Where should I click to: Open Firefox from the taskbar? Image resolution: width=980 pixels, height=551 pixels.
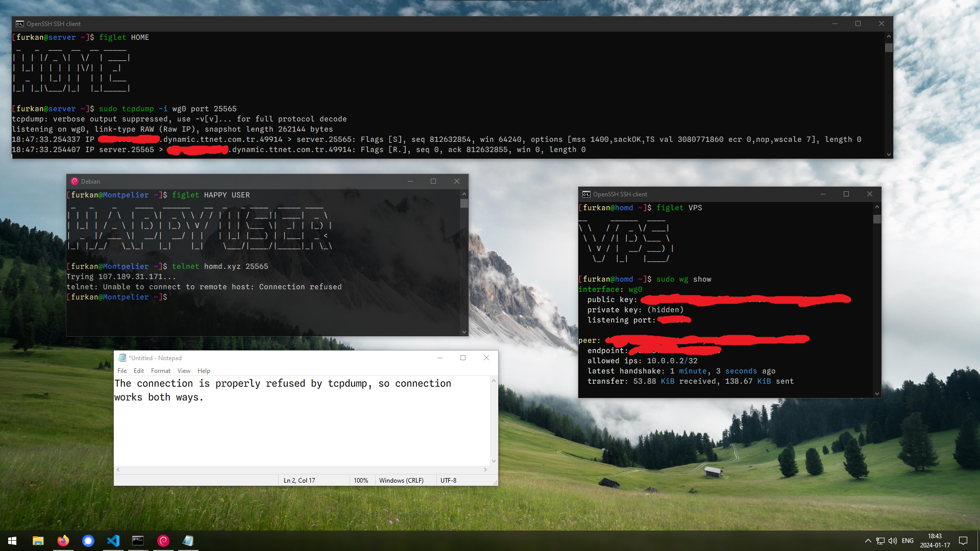[63, 541]
